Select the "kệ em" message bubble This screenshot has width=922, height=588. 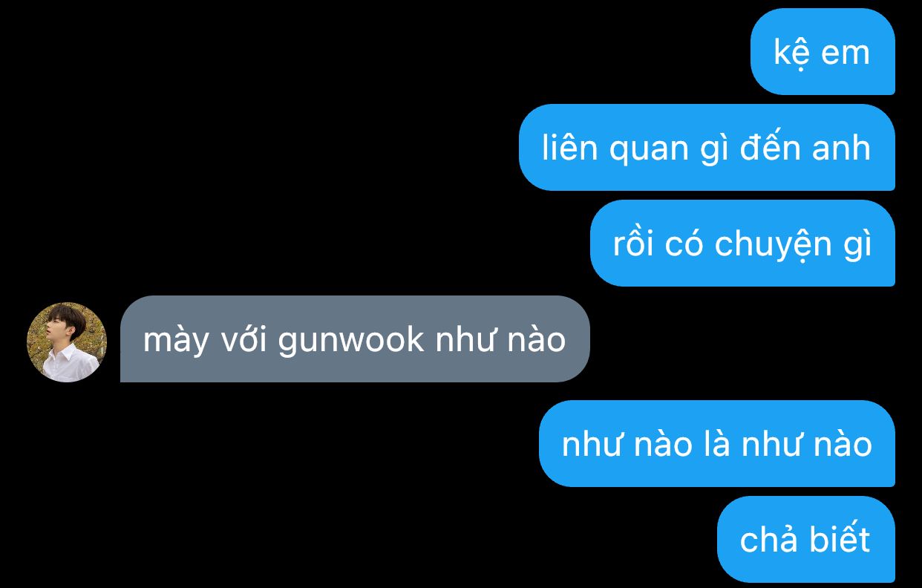823,52
